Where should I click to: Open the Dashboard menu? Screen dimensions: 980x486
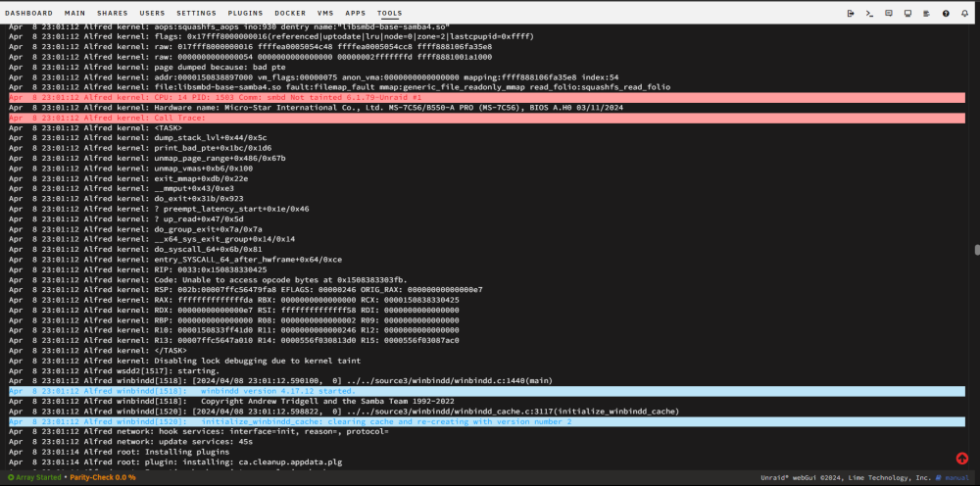tap(28, 13)
